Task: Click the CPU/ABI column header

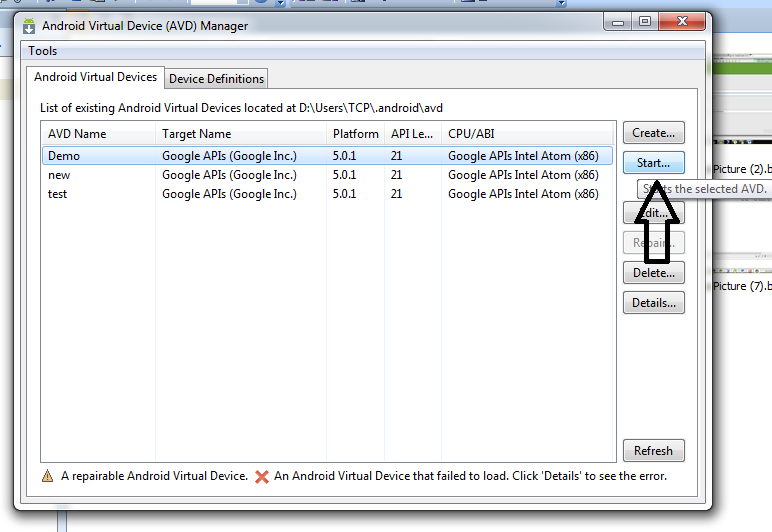Action: tap(527, 134)
